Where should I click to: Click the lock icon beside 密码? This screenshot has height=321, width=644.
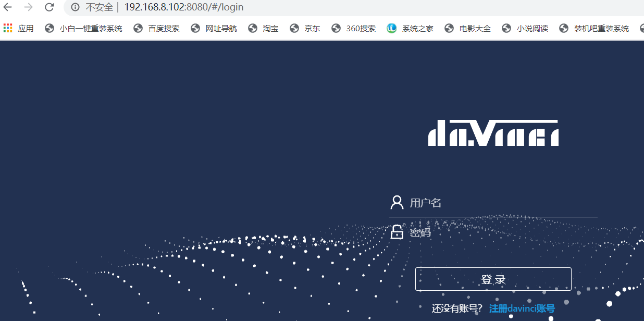(x=397, y=232)
